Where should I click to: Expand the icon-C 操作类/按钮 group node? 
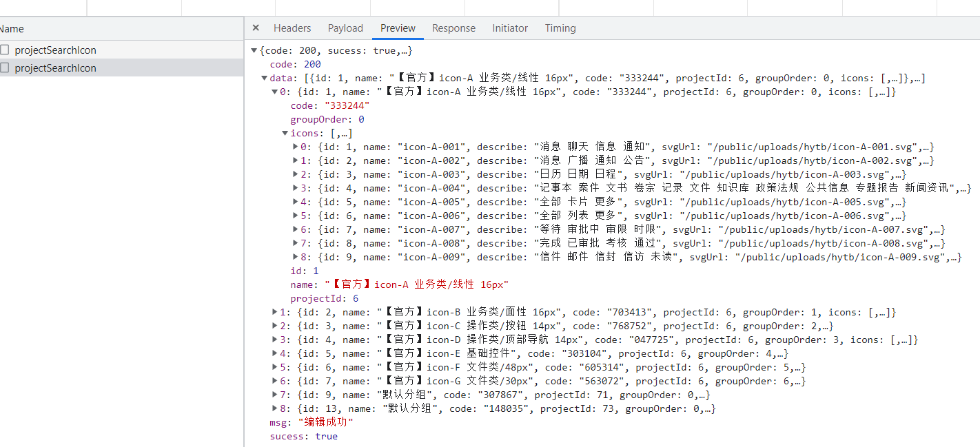coord(275,326)
